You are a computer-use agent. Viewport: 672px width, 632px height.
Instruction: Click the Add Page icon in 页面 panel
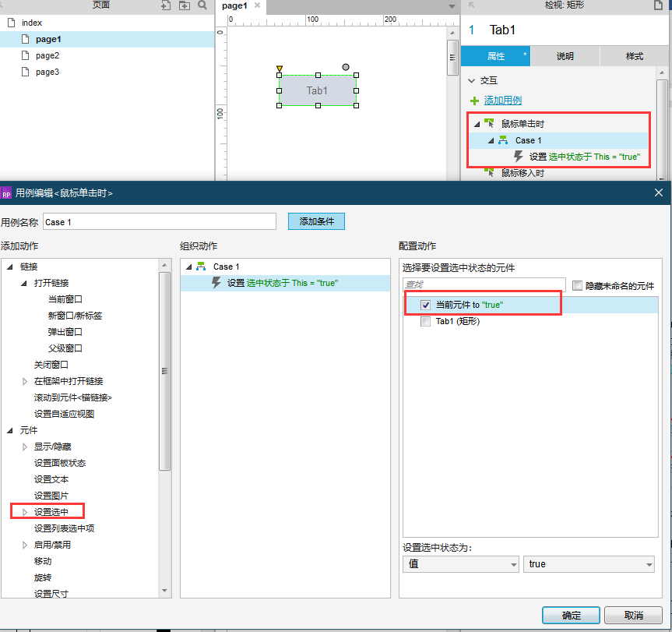point(164,5)
